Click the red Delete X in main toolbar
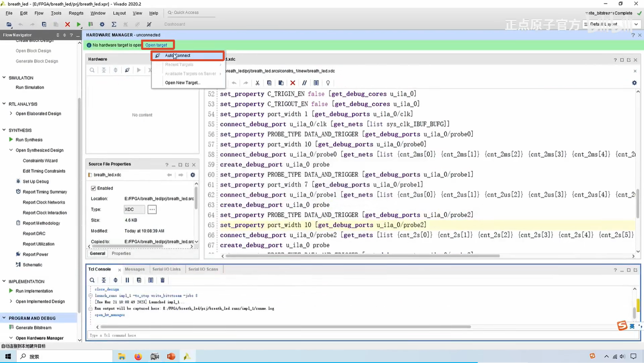 68,24
